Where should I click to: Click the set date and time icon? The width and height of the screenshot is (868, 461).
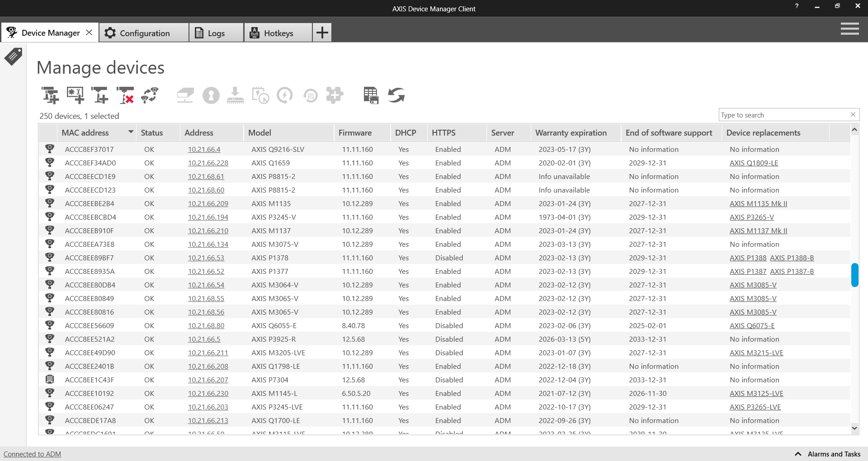click(260, 95)
